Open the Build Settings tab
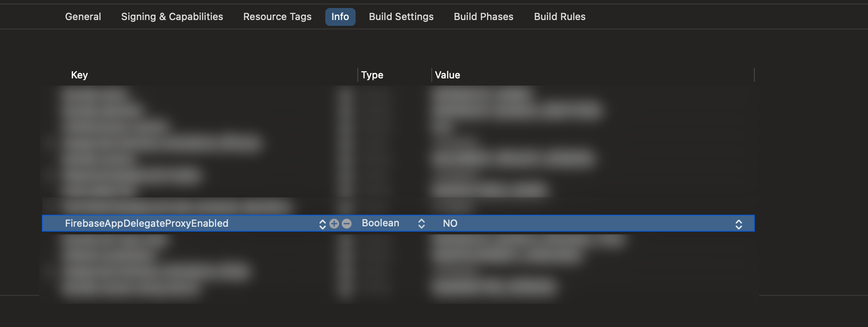 tap(401, 17)
